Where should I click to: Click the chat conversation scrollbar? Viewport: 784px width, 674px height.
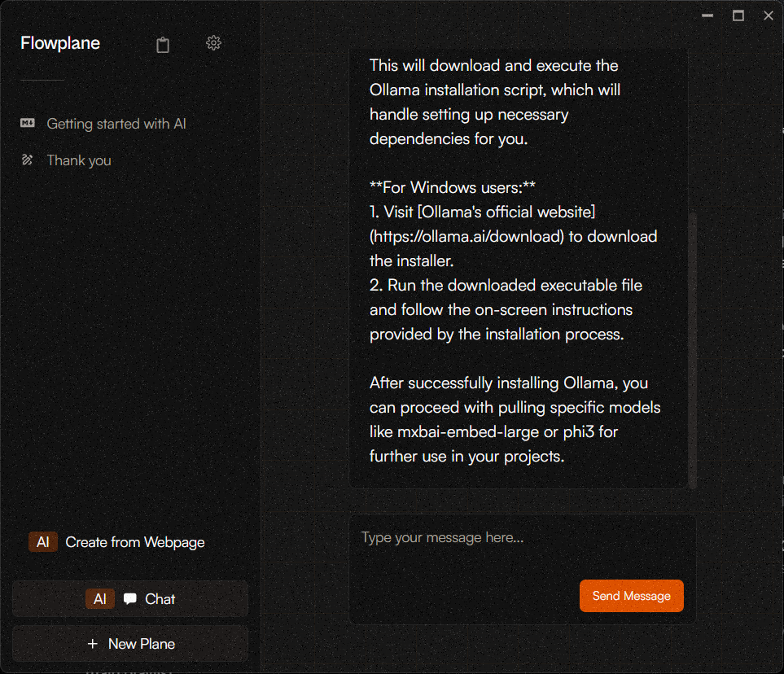[x=692, y=350]
